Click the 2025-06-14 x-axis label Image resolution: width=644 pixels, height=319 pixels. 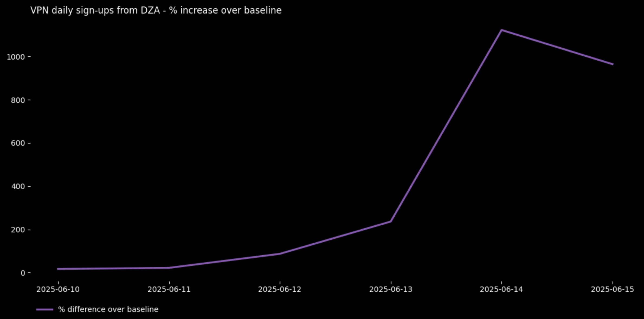[x=501, y=289]
